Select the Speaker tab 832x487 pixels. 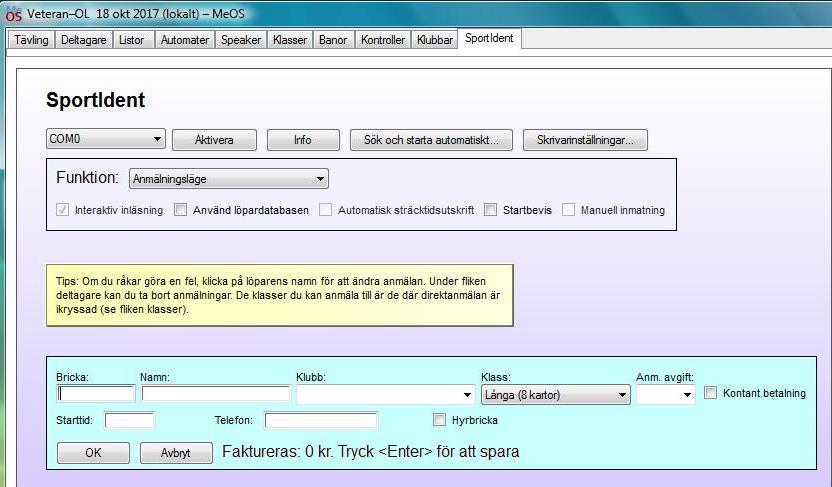click(241, 40)
